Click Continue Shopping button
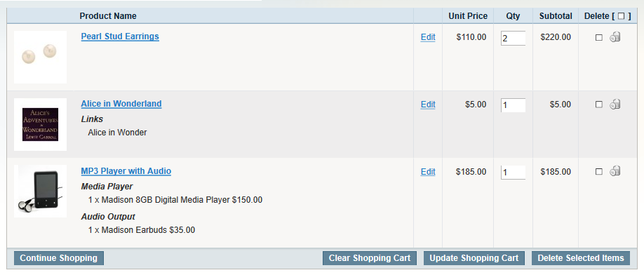 point(59,258)
